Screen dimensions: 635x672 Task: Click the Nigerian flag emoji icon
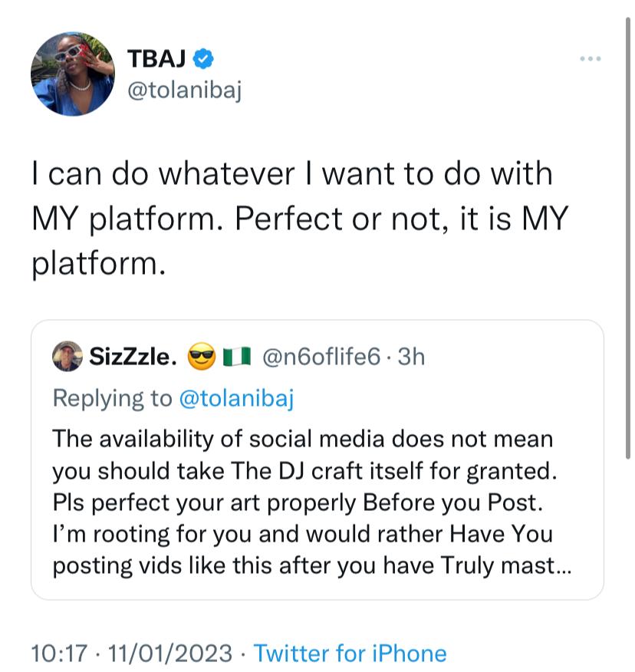236,357
